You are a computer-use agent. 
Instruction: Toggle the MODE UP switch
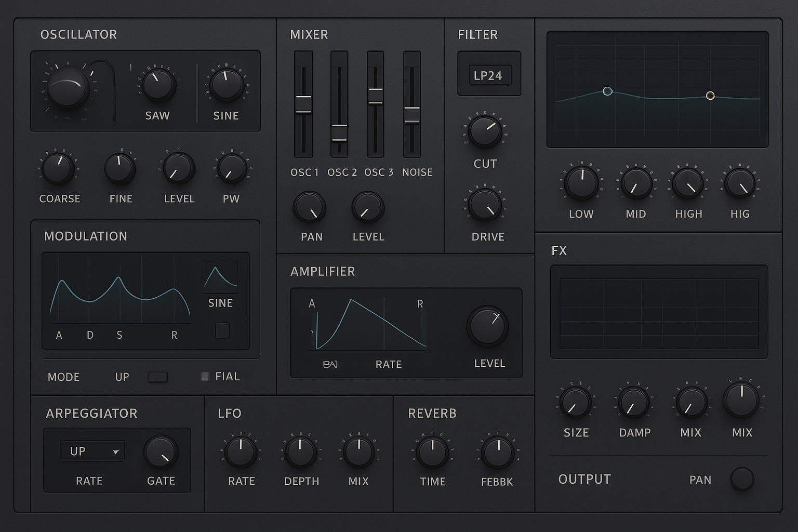pyautogui.click(x=157, y=377)
